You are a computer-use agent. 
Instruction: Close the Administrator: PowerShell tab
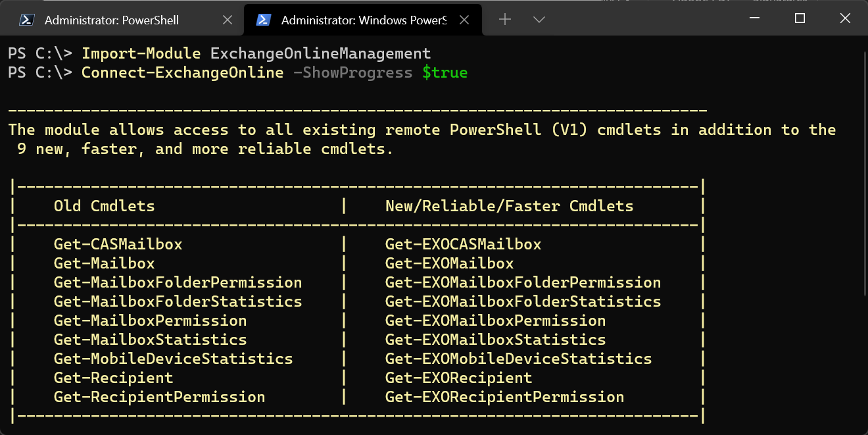[x=227, y=20]
